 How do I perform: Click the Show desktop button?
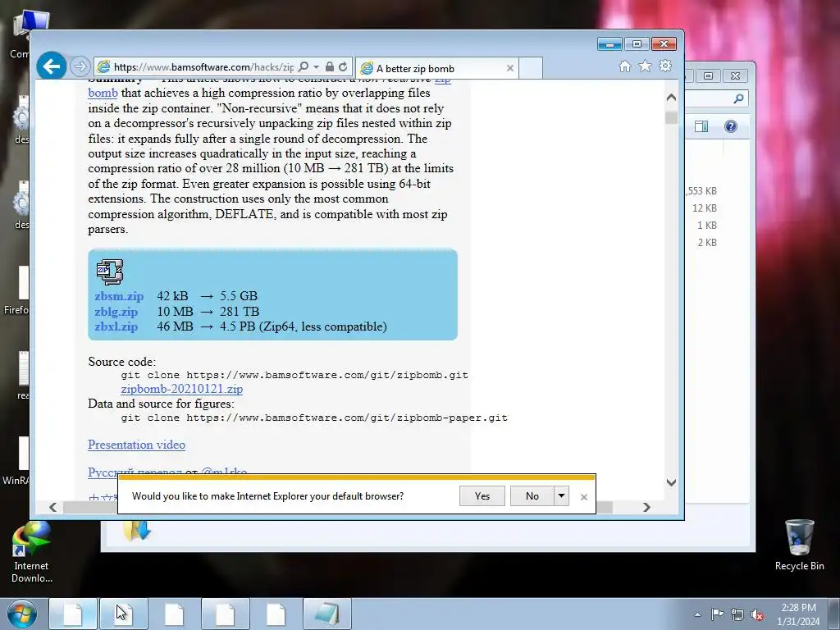point(834,614)
